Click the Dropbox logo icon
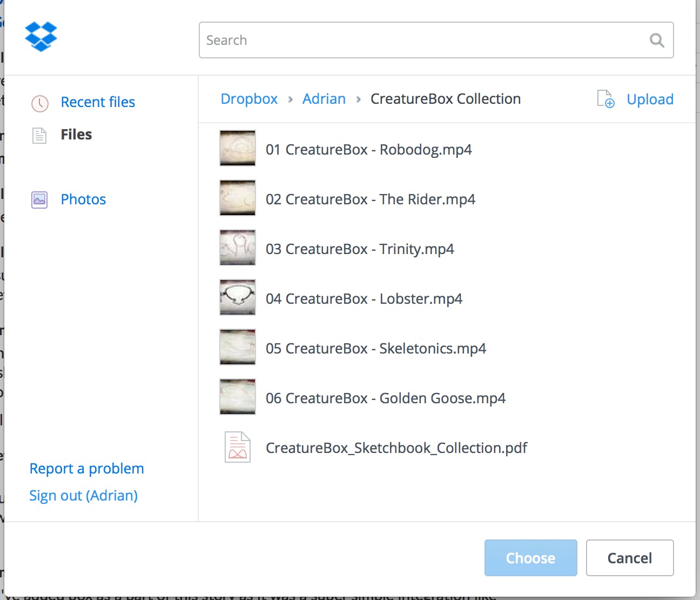700x600 pixels. pyautogui.click(x=41, y=37)
